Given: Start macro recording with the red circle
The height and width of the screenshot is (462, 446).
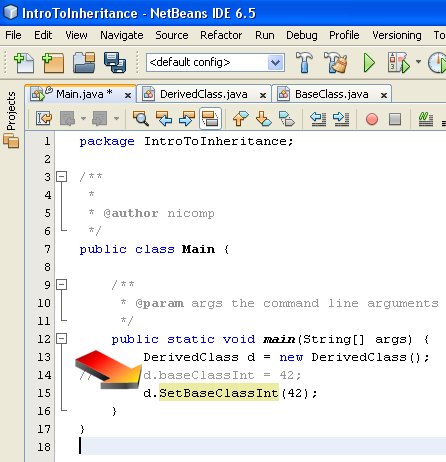Looking at the screenshot, I should click(x=372, y=119).
